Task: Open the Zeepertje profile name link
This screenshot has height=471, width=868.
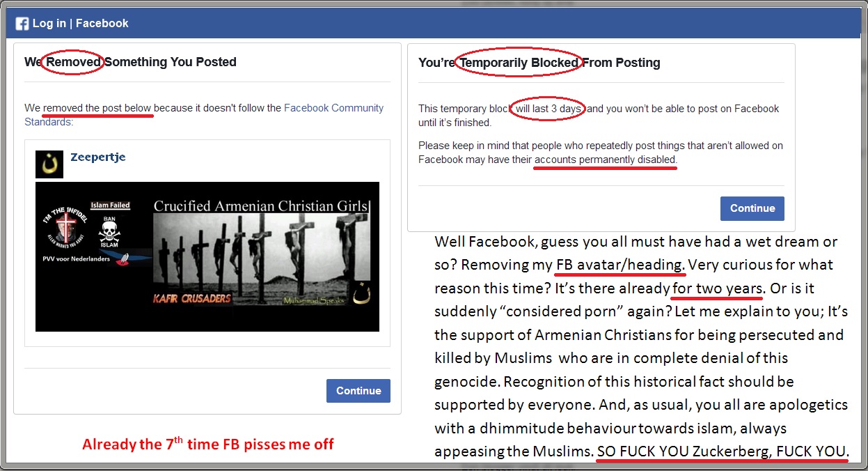Action: pyautogui.click(x=98, y=157)
